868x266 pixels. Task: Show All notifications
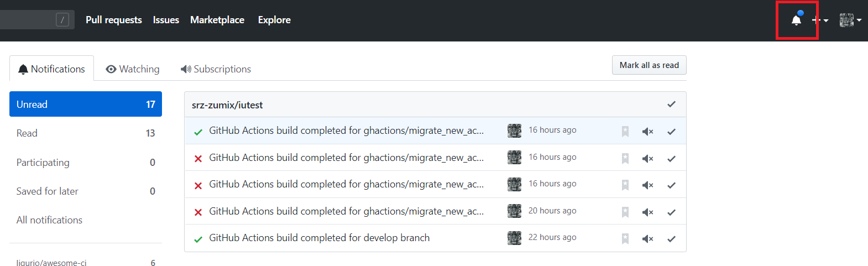86,220
